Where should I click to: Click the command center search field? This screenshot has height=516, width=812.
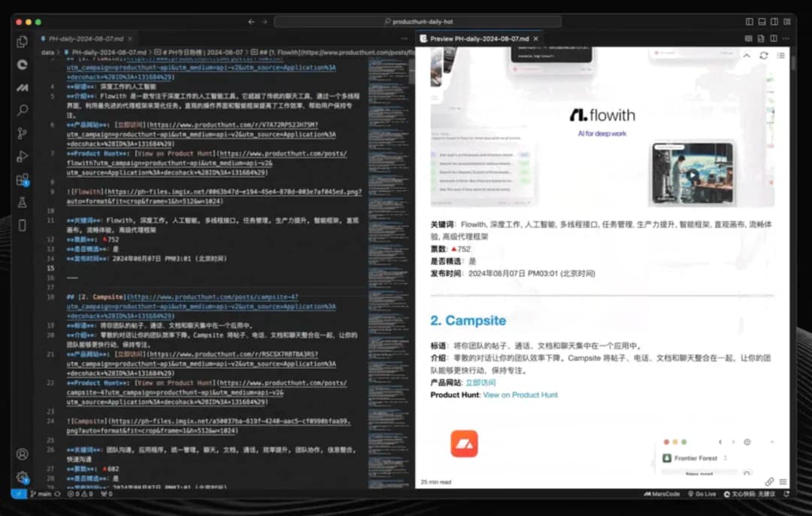click(x=417, y=22)
